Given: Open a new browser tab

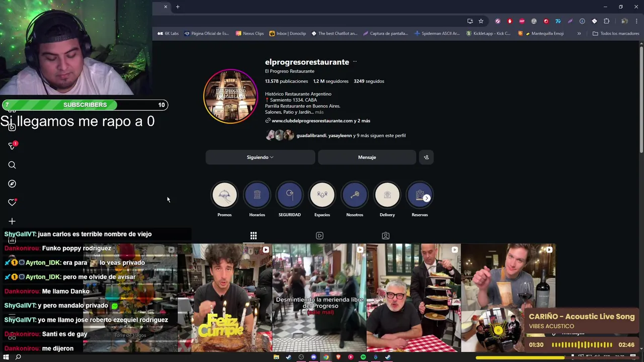Looking at the screenshot, I should click(178, 7).
